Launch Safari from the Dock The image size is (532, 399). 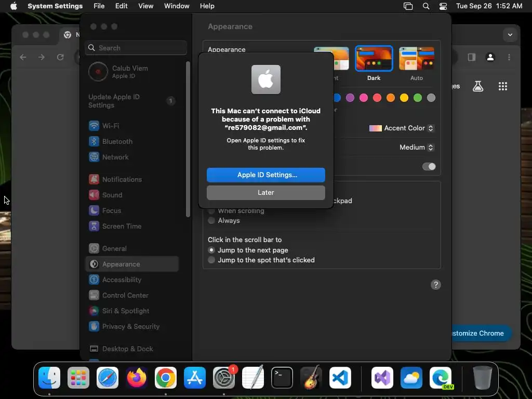pos(108,378)
